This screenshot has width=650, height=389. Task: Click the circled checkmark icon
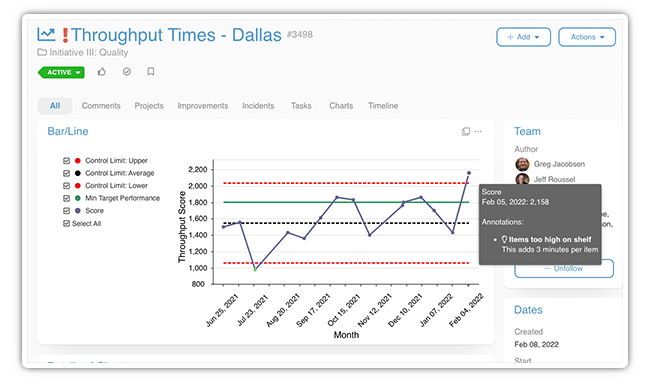pyautogui.click(x=127, y=72)
